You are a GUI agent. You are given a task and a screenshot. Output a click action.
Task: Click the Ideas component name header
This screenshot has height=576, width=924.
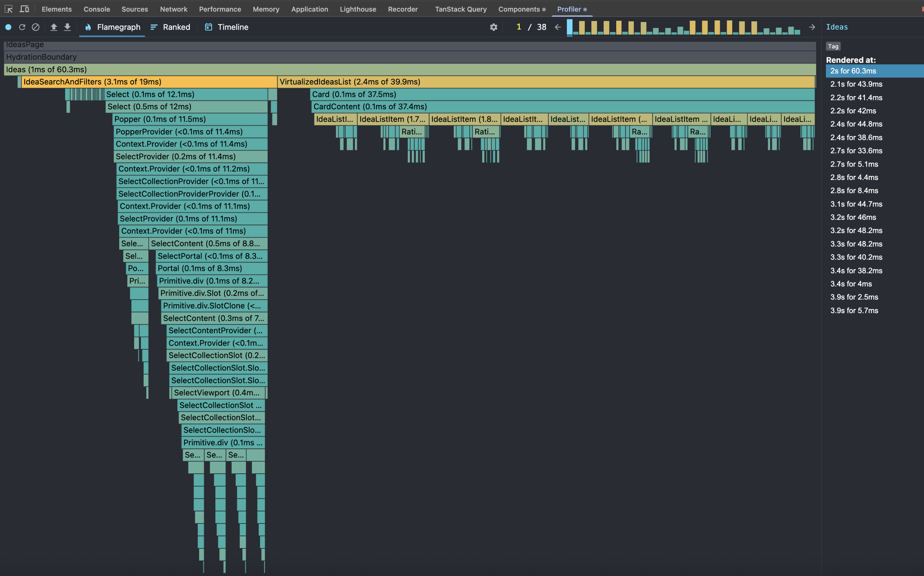coord(837,27)
